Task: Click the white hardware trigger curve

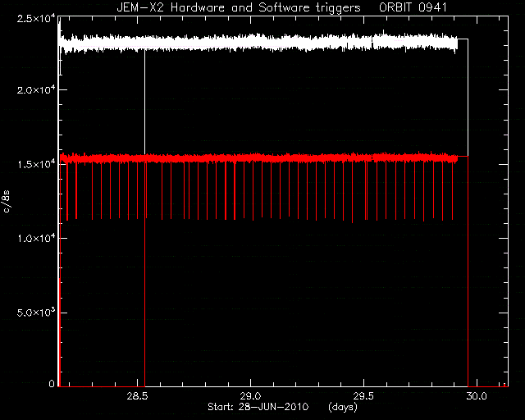Action: 258,43
